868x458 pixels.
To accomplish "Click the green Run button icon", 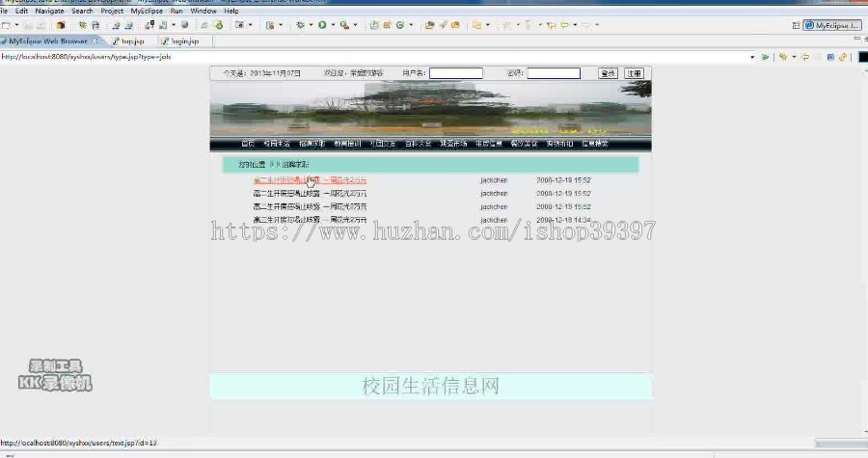I will coord(322,25).
